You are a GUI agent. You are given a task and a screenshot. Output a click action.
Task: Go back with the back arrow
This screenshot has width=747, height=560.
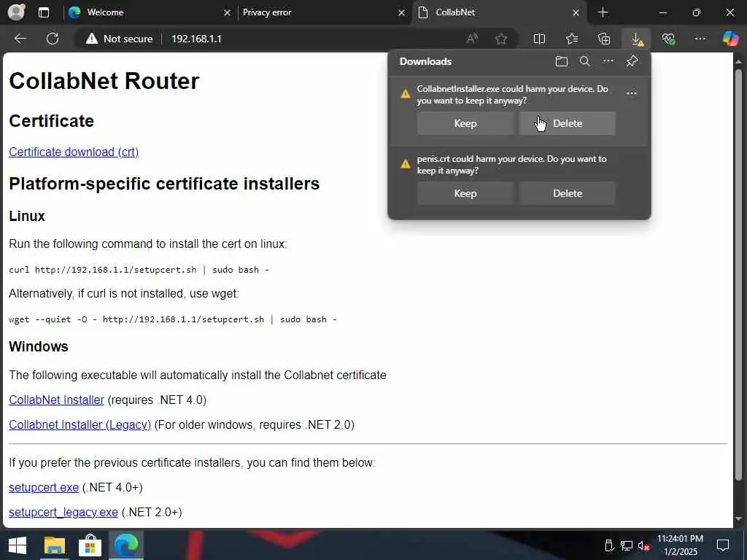[20, 39]
